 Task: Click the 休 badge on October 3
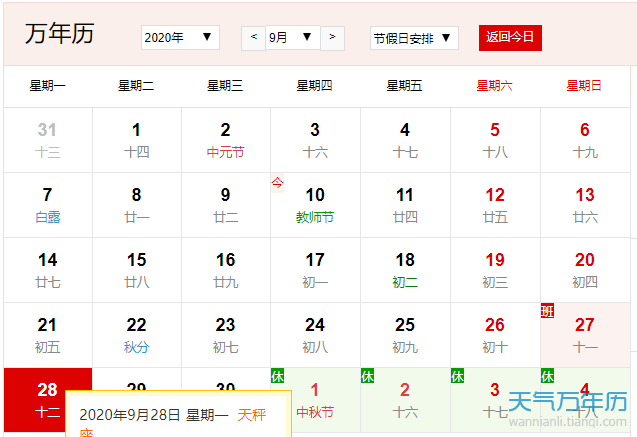(x=457, y=376)
